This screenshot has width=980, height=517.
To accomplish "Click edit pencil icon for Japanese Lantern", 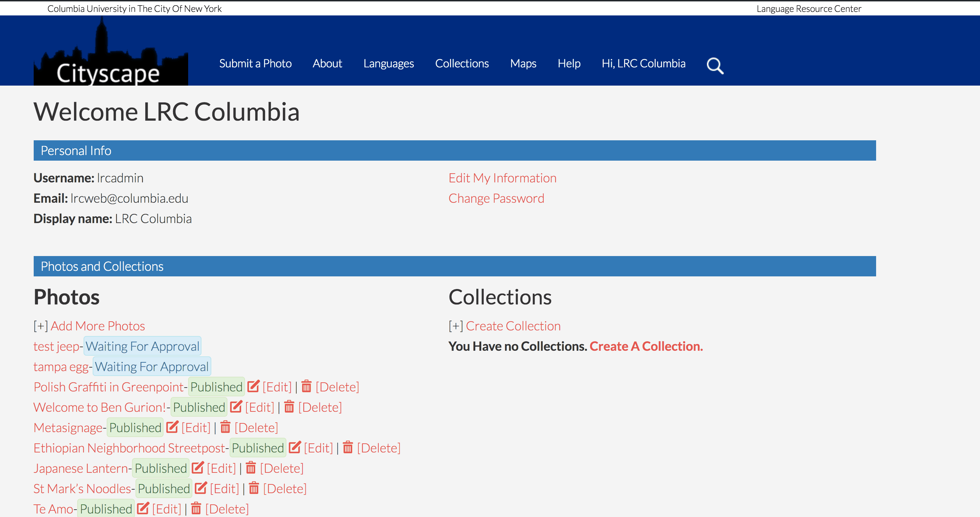I will point(198,468).
